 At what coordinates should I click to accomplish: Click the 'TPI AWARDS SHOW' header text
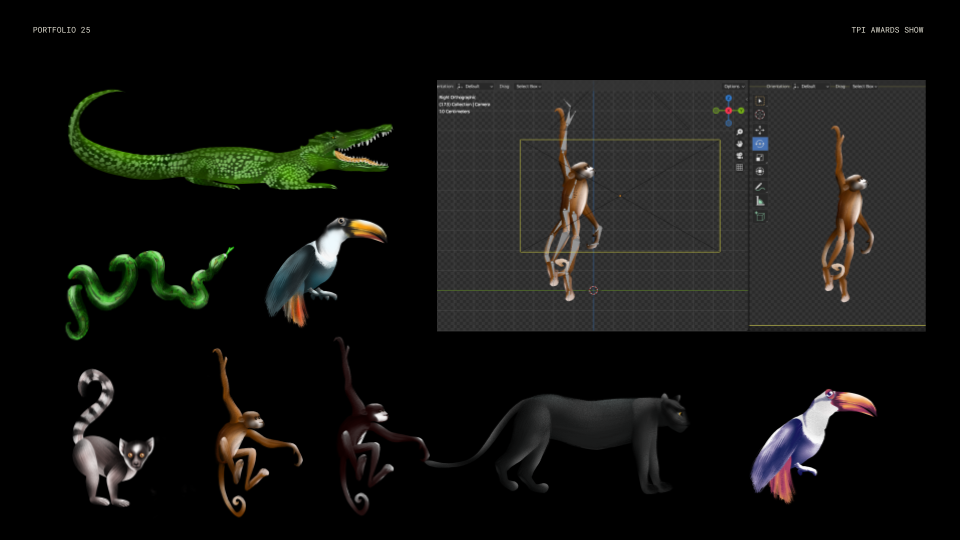887,30
